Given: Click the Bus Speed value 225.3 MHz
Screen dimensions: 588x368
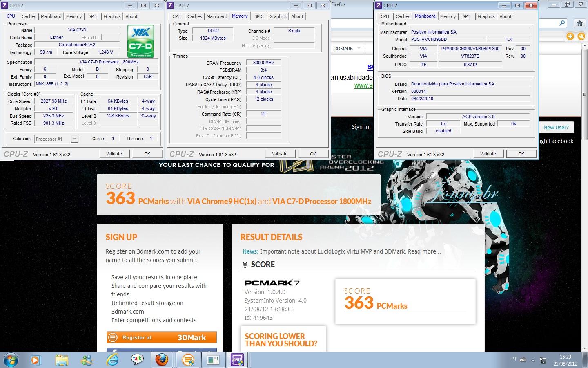Looking at the screenshot, I should coord(53,116).
